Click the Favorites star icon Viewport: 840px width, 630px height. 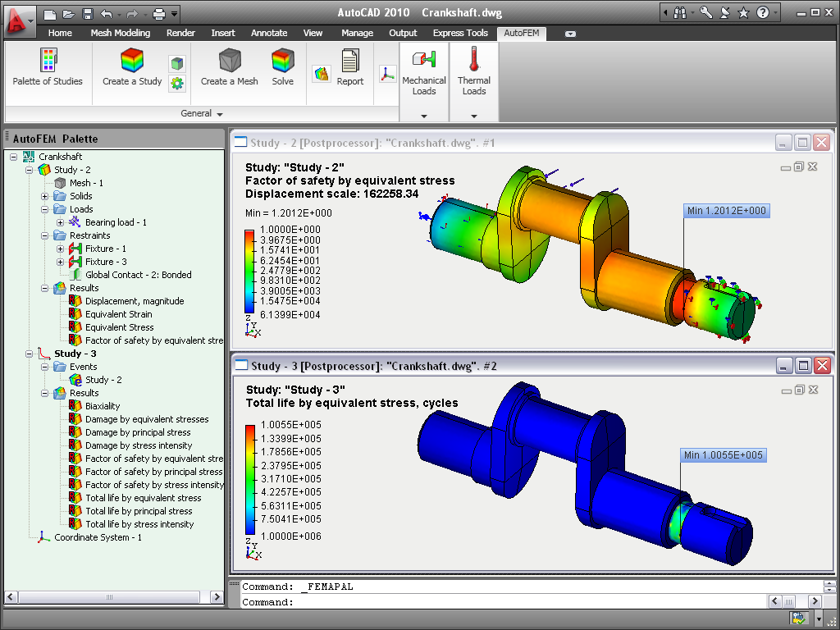pyautogui.click(x=743, y=13)
